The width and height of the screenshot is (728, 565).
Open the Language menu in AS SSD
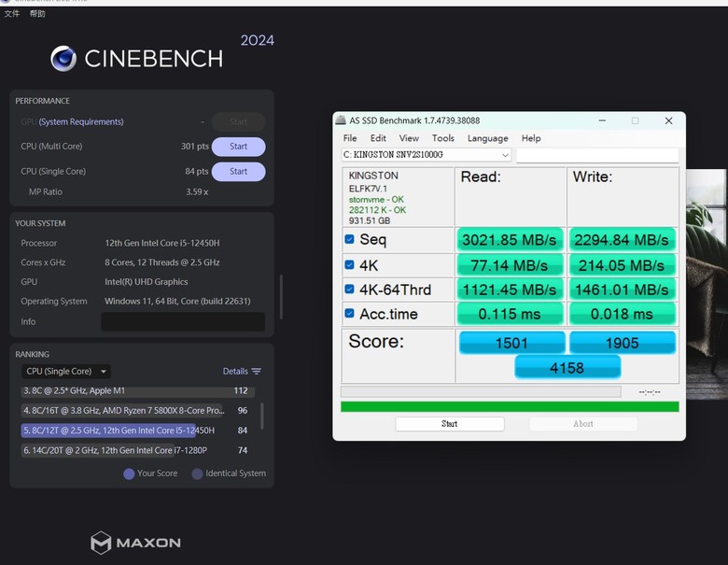[x=487, y=138]
